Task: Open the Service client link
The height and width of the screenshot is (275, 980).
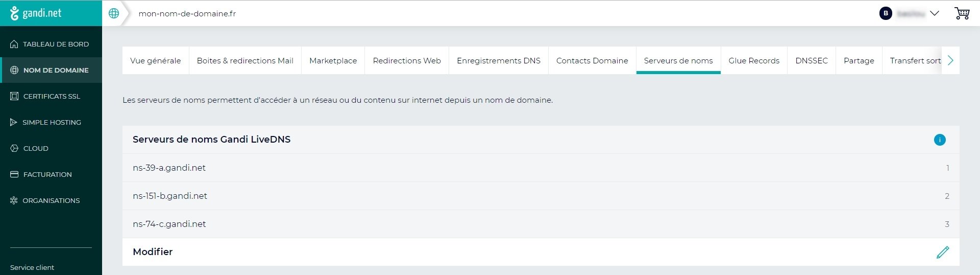Action: 32,267
